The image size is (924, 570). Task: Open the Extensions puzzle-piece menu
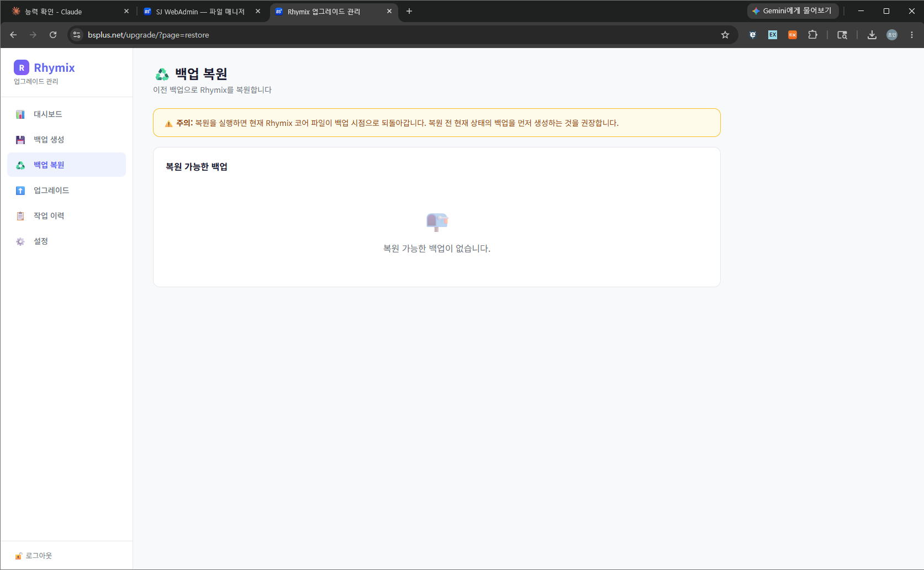[x=812, y=35]
